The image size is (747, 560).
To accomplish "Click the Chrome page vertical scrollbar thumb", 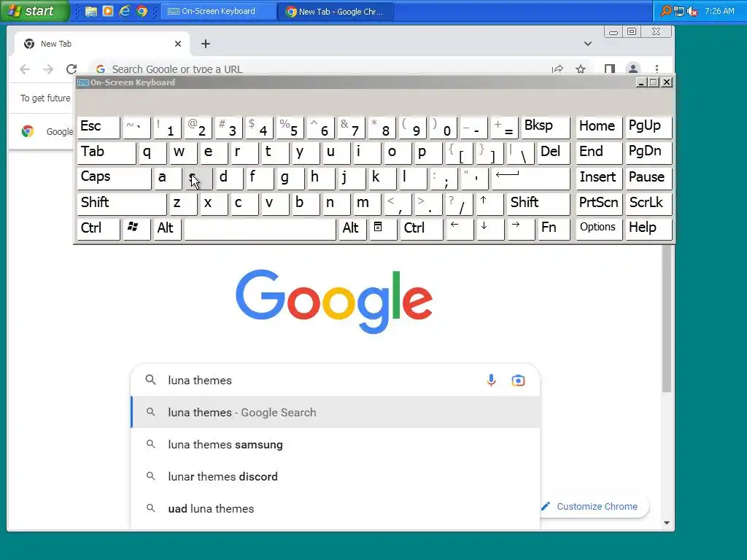I will (667, 319).
